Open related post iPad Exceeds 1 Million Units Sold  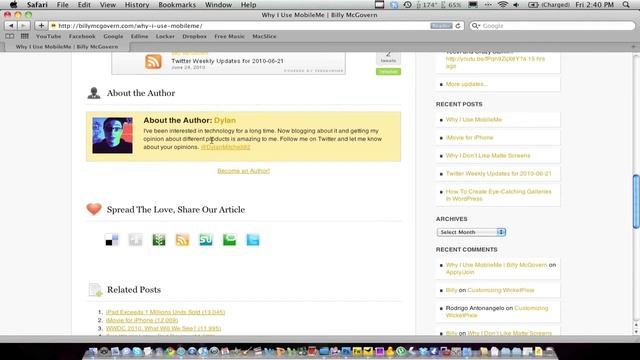tap(165, 312)
